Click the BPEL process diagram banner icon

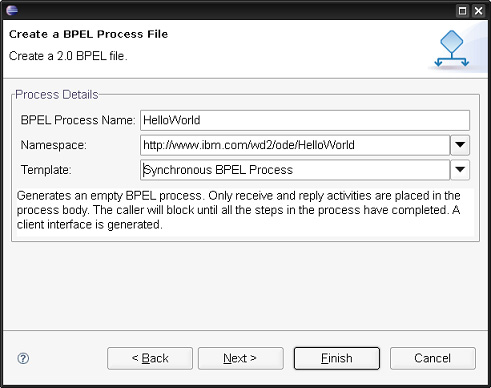pyautogui.click(x=452, y=49)
